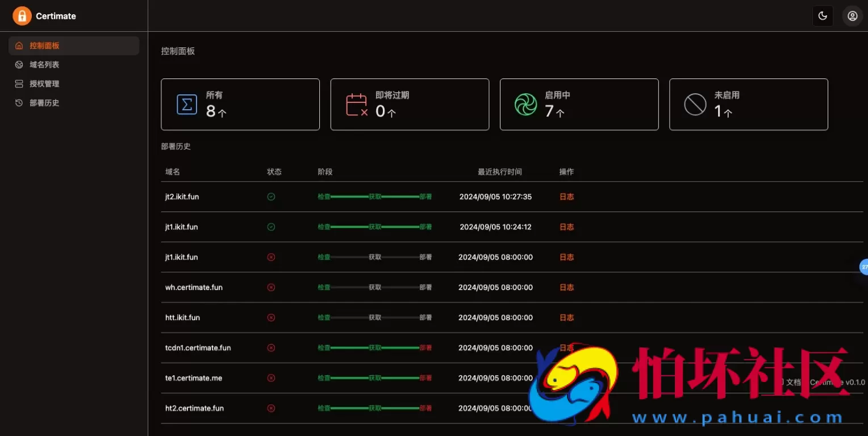This screenshot has width=868, height=436.
Task: Click the deployment progress bar for jt1.ikit.fun
Action: point(375,226)
